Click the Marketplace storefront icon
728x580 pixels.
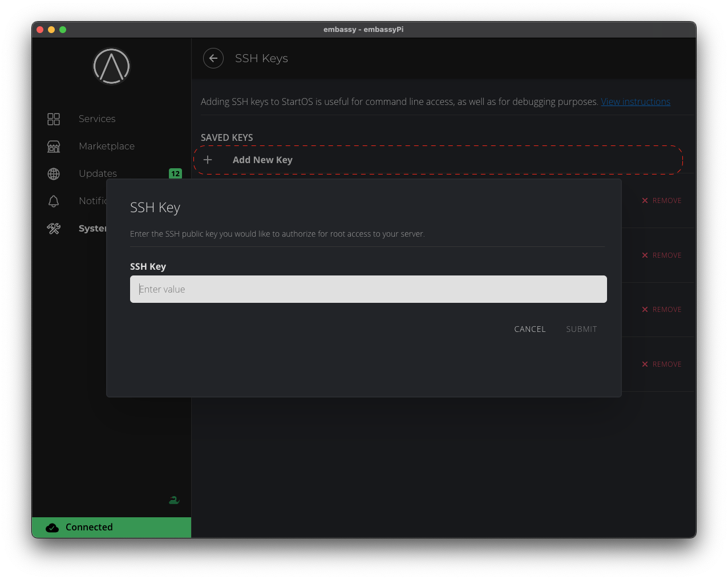tap(54, 147)
